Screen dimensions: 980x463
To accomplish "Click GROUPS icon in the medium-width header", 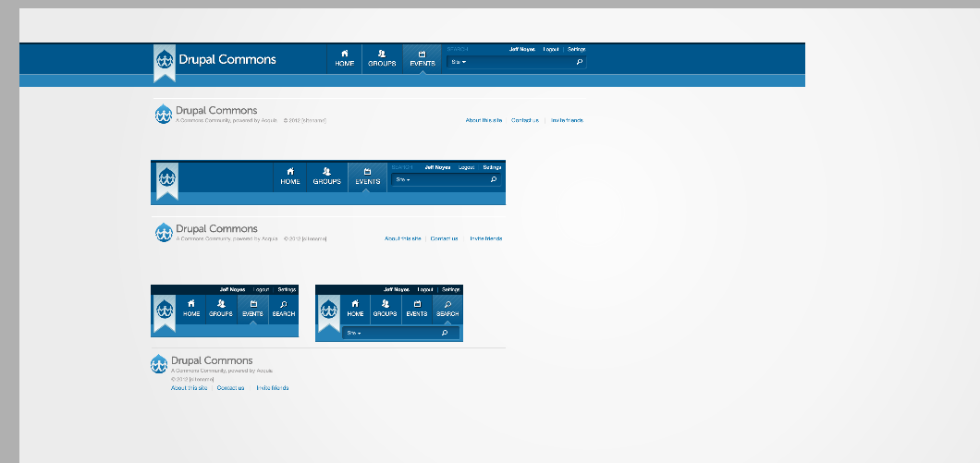I will pyautogui.click(x=327, y=171).
